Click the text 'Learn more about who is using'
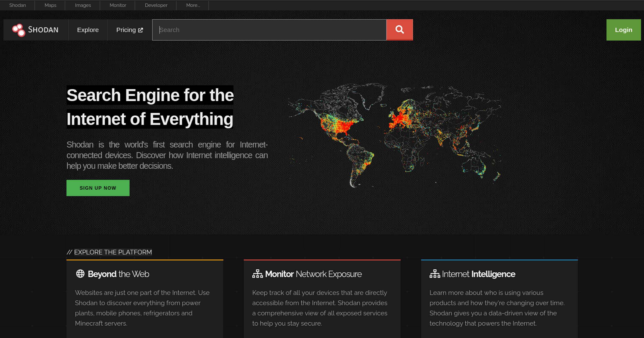The width and height of the screenshot is (644, 338). [x=474, y=292]
